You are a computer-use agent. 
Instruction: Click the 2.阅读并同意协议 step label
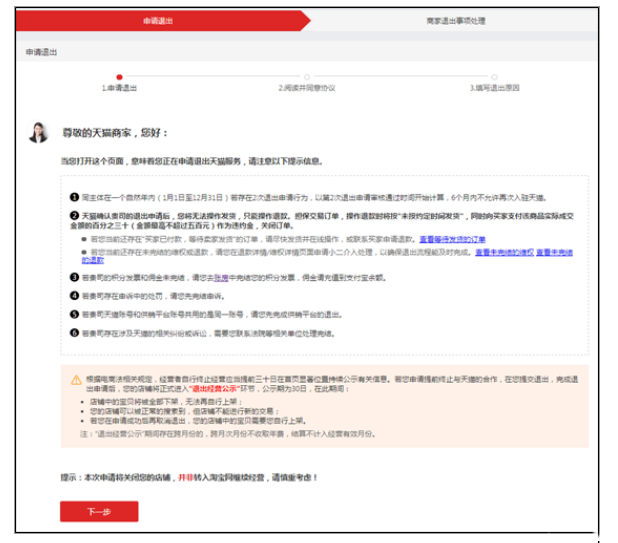click(x=307, y=88)
